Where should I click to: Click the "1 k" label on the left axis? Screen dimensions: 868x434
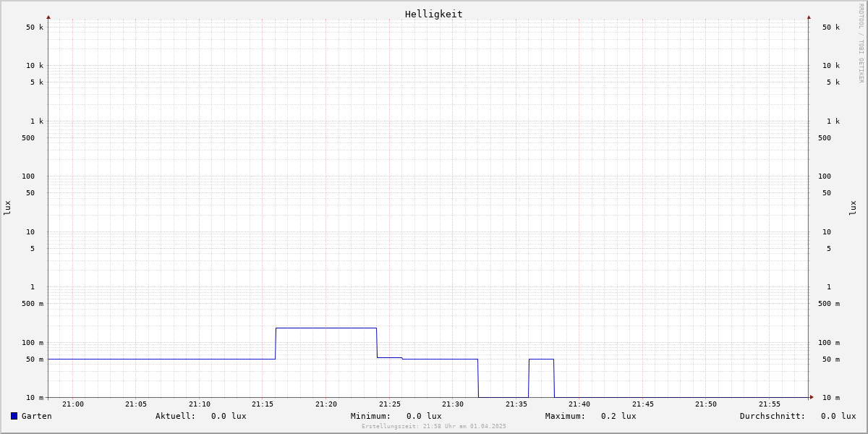tap(37, 122)
